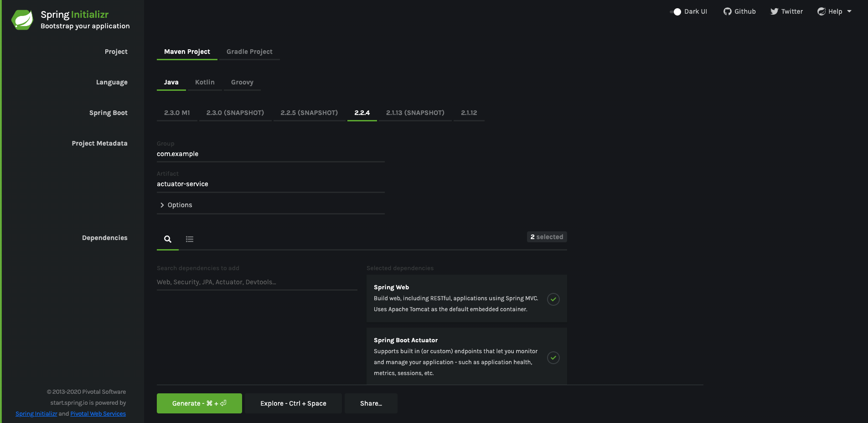This screenshot has height=423, width=868.
Task: Edit the Artifact field actuator-service
Action: coord(271,184)
